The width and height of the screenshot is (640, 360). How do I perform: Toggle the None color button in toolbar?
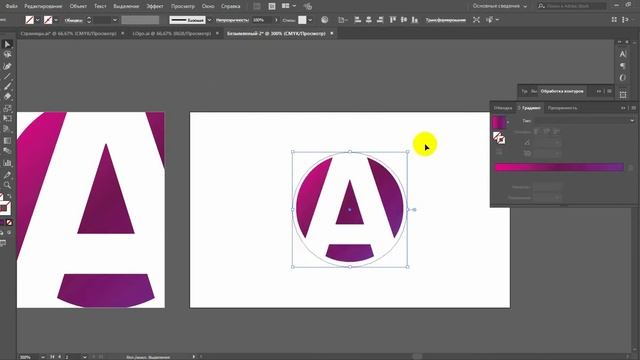pyautogui.click(x=9, y=222)
